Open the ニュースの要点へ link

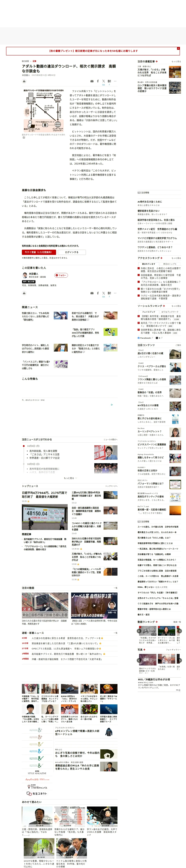pyautogui.click(x=110, y=439)
